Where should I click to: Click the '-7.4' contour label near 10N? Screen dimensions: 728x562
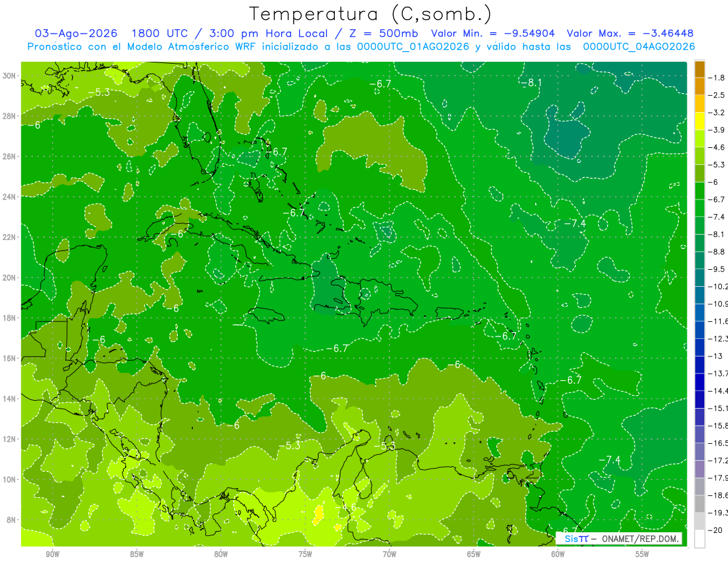609,460
